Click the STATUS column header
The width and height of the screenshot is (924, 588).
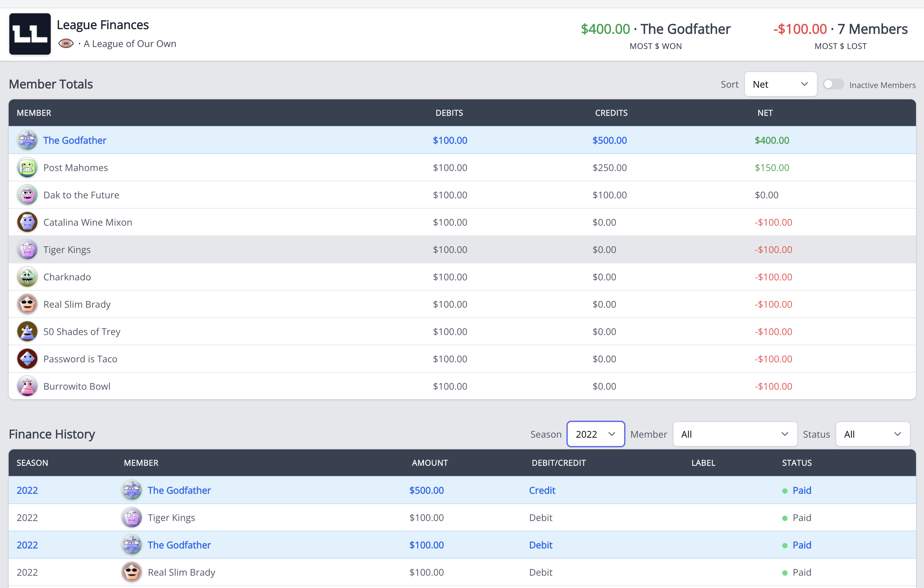click(x=797, y=463)
